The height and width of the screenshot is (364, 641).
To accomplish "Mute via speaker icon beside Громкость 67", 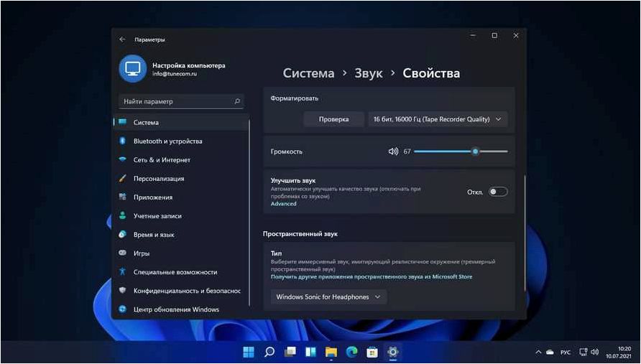I will pyautogui.click(x=393, y=151).
